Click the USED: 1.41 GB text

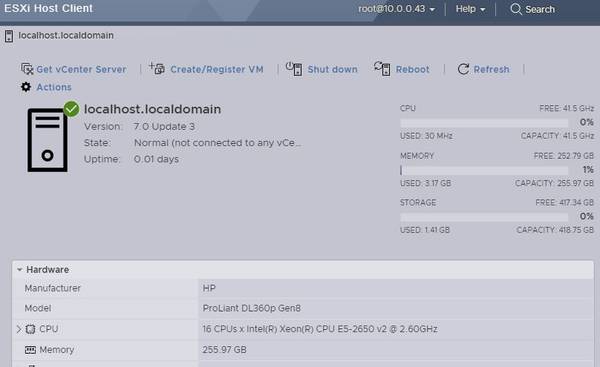pos(425,230)
